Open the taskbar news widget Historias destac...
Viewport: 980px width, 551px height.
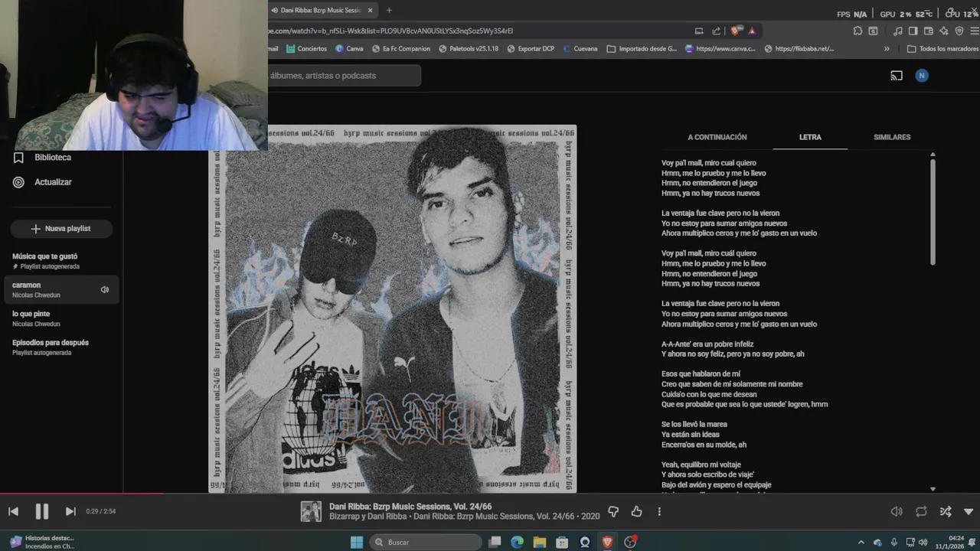[x=42, y=542]
